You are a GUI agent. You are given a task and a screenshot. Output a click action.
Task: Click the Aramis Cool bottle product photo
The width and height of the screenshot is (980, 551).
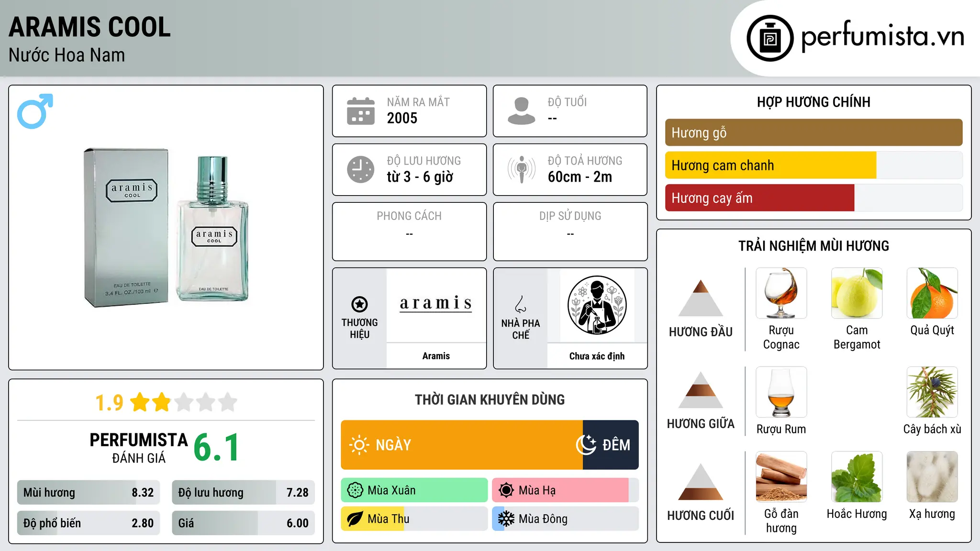click(166, 227)
